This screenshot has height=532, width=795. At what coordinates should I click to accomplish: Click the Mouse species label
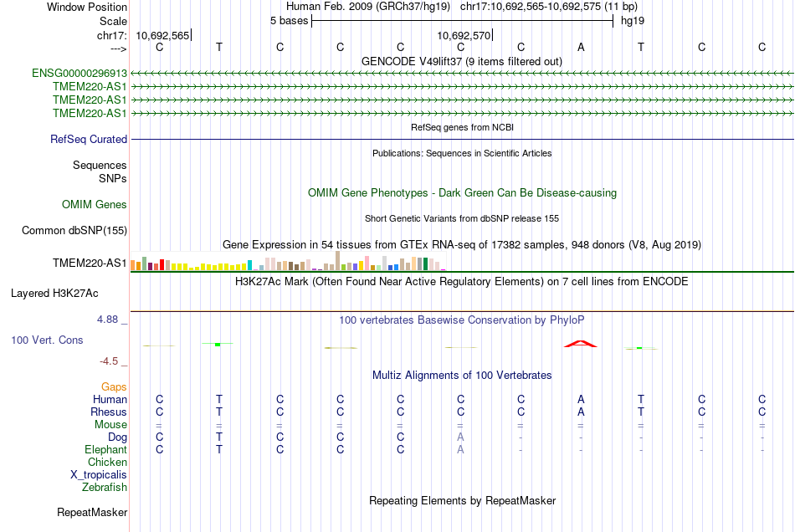point(110,425)
